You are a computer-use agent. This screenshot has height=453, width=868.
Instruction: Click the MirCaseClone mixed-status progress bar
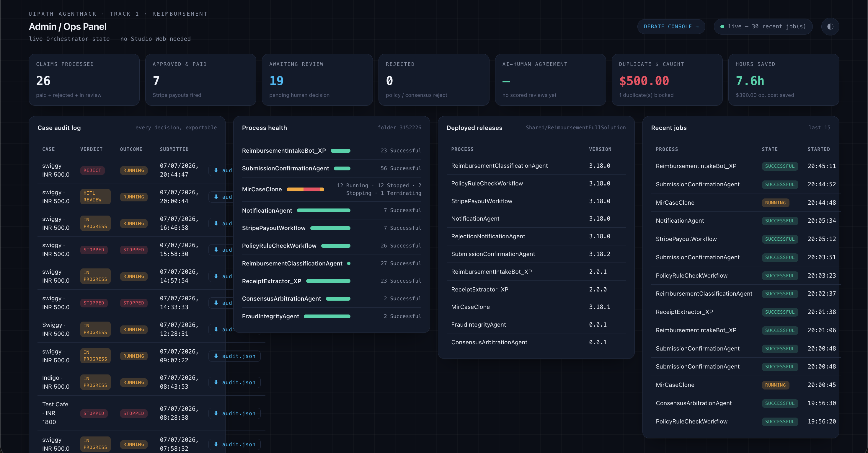[305, 189]
